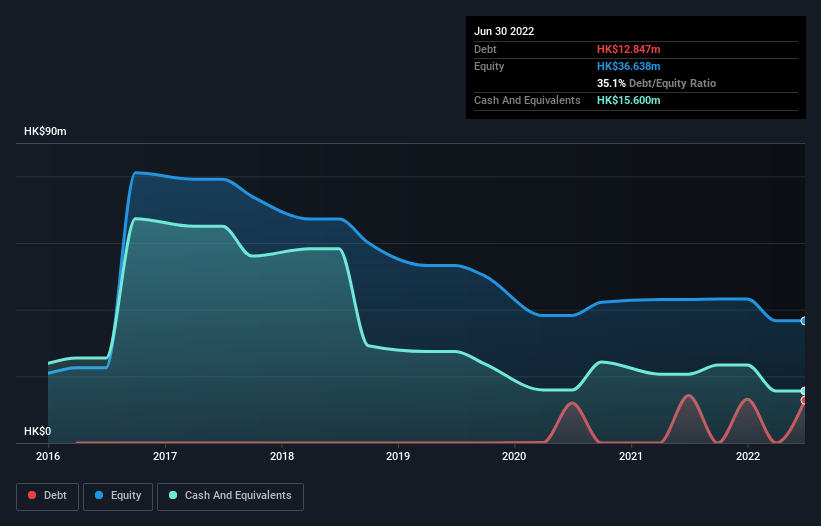
Task: Click the blue Equity legend dot
Action: coord(99,495)
